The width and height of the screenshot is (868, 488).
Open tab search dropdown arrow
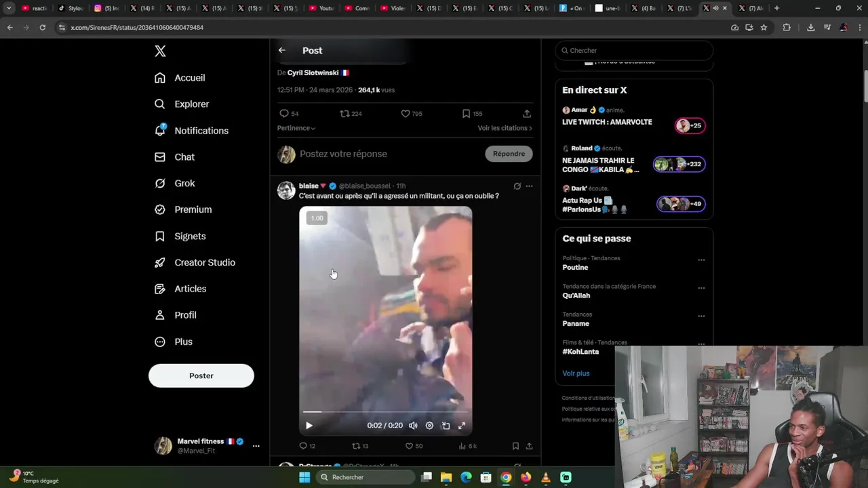[x=9, y=8]
